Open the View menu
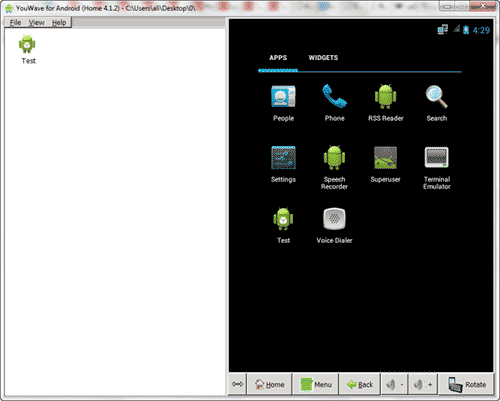 coord(36,23)
